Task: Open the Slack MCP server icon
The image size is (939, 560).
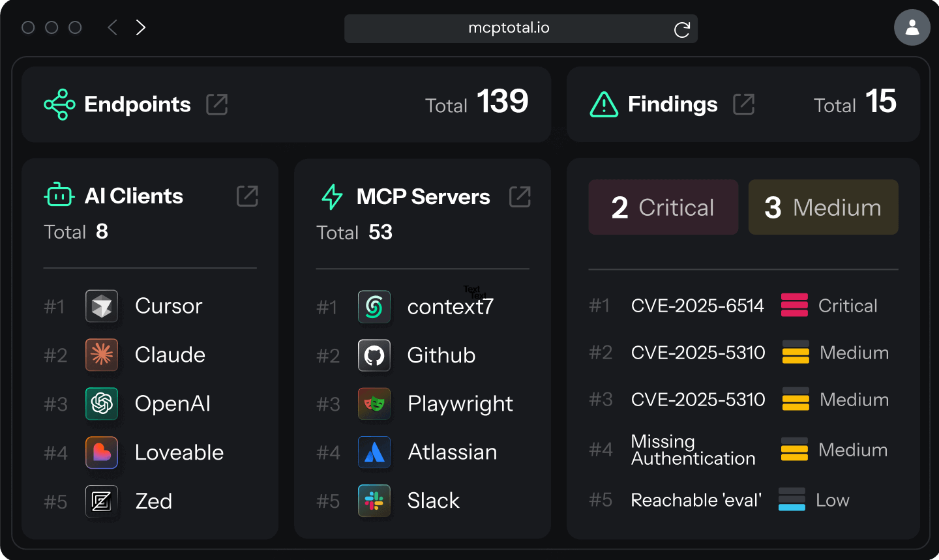Action: pyautogui.click(x=374, y=501)
